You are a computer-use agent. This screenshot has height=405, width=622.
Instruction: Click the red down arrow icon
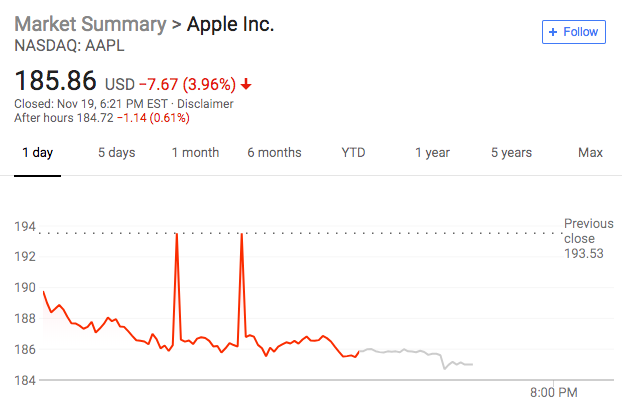pyautogui.click(x=247, y=84)
